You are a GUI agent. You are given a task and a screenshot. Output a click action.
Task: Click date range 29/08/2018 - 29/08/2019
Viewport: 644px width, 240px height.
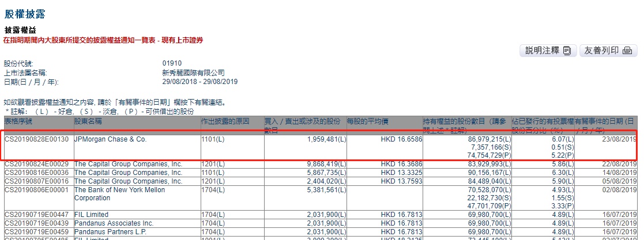click(200, 82)
